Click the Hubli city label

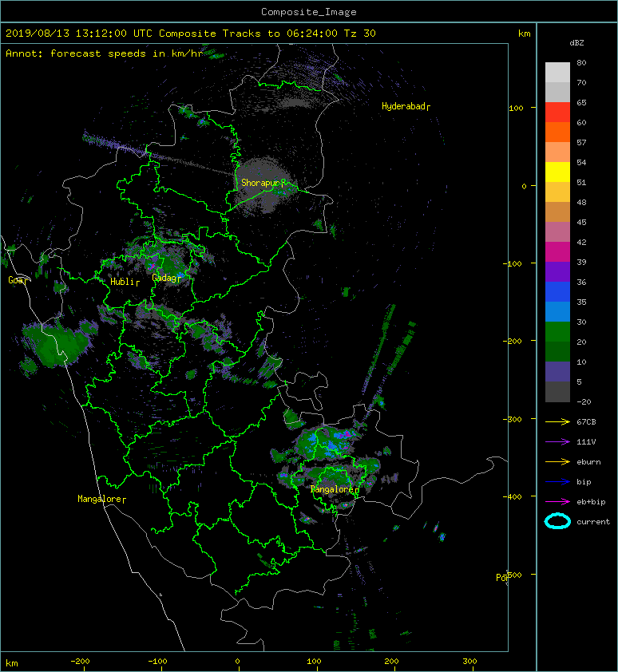click(x=123, y=282)
